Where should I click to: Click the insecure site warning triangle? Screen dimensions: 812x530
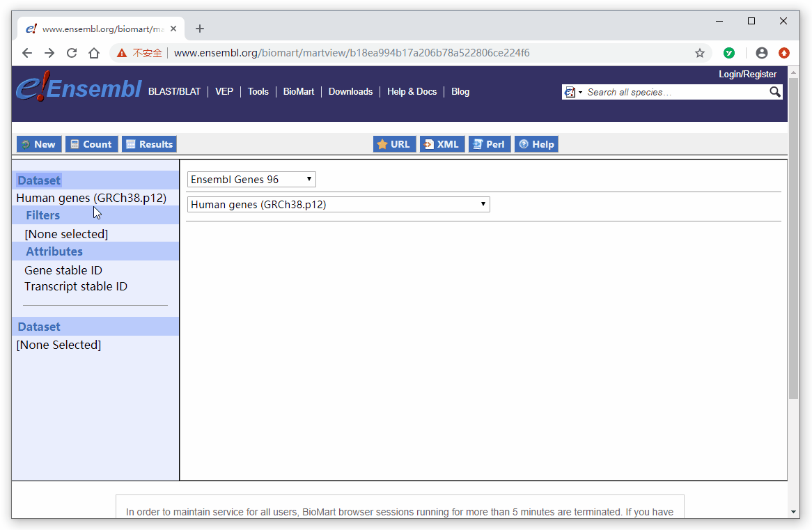pyautogui.click(x=122, y=53)
